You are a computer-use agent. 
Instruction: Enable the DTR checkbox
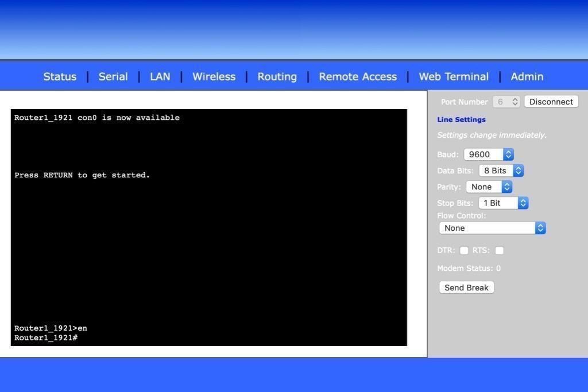[464, 250]
